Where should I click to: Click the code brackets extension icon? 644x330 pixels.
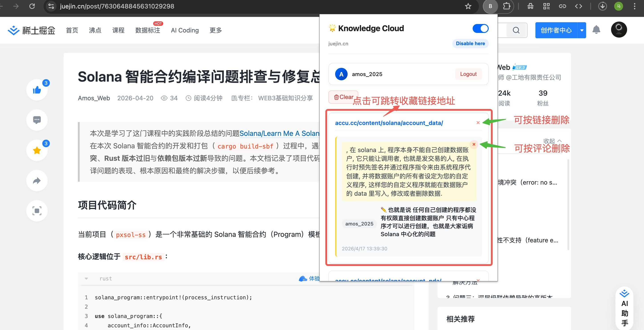tap(579, 6)
